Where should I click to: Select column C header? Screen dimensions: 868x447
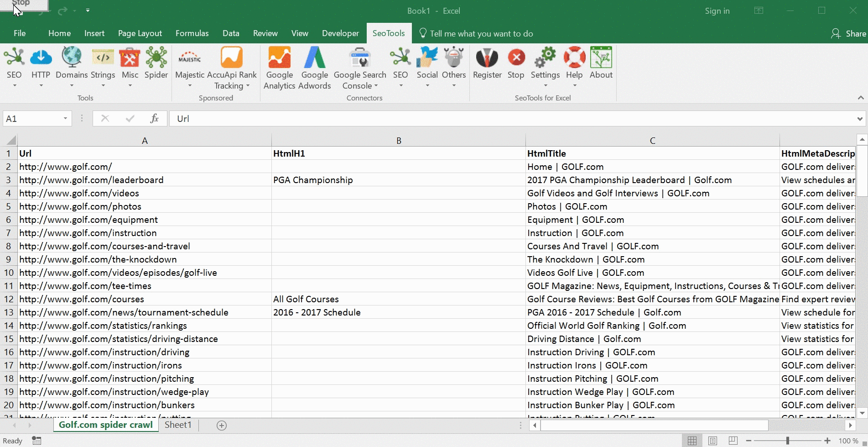tap(653, 140)
